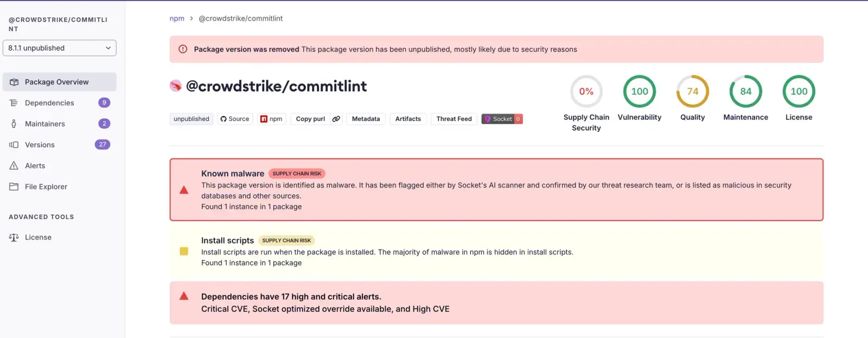The width and height of the screenshot is (868, 338).
Task: Click Dependencies have 17 high alerts text
Action: click(291, 297)
